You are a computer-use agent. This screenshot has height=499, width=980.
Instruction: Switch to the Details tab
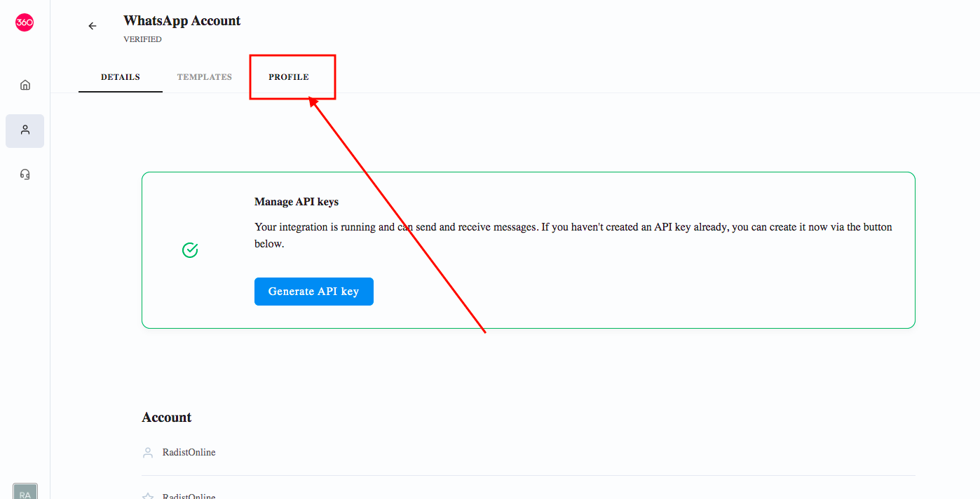tap(121, 77)
